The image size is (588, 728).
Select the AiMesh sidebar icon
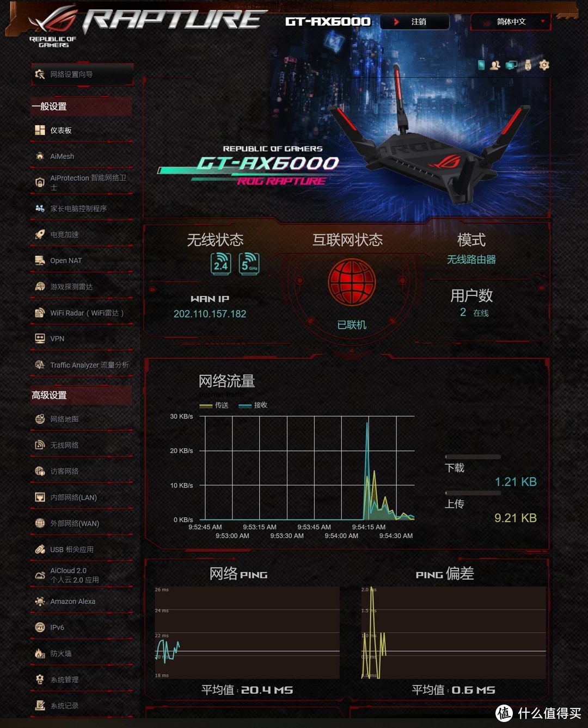[x=39, y=156]
